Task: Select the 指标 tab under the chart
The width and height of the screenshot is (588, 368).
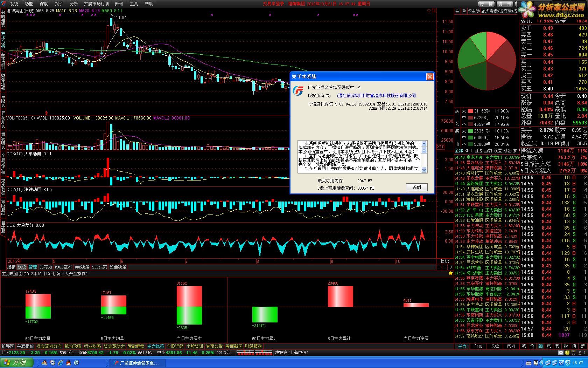Action: click(x=12, y=267)
